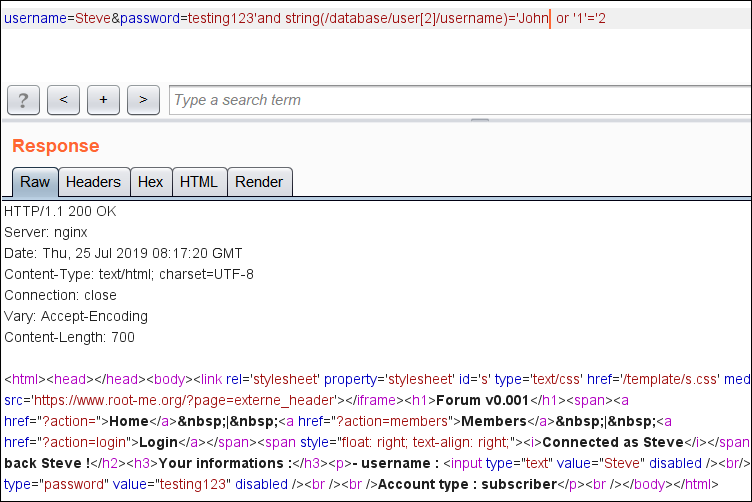Switch to the Raw response tab
This screenshot has width=752, height=502.
35,182
